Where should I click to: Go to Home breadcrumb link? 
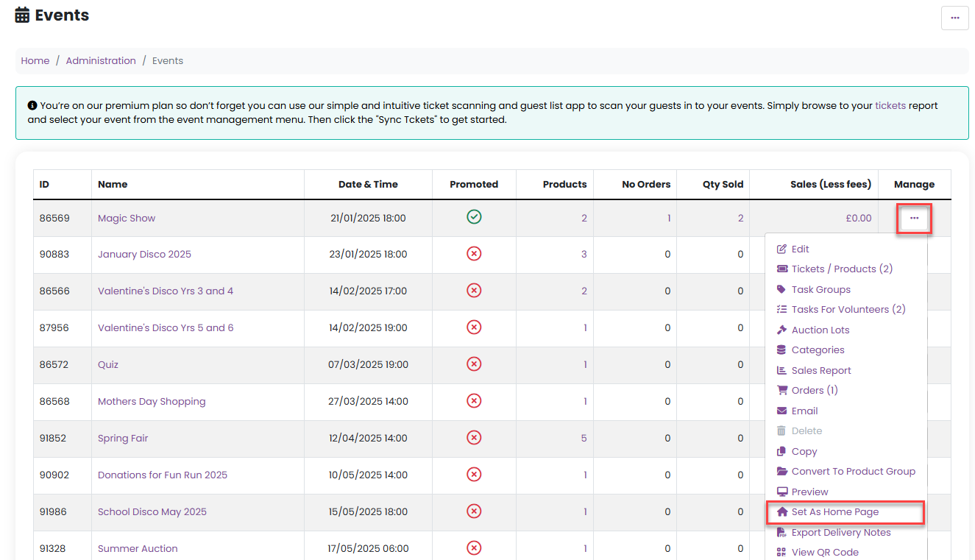click(x=35, y=61)
